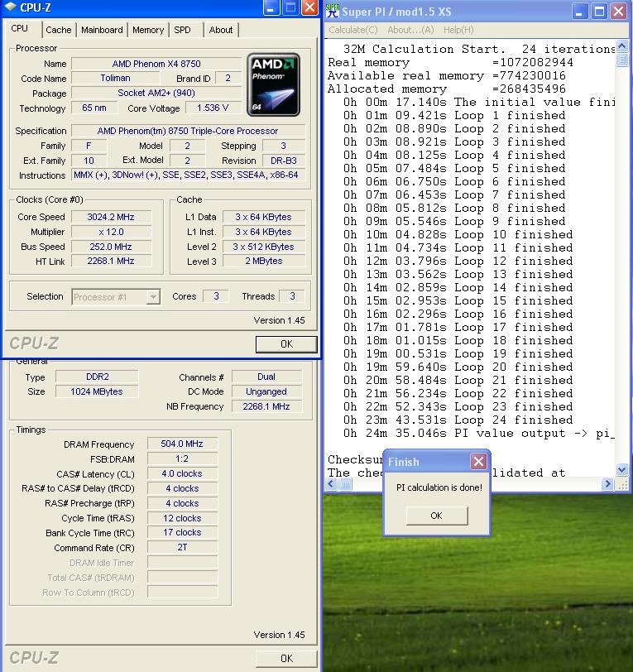The image size is (633, 672).
Task: Expand the Processor #1 selection dropdown
Action: [153, 296]
